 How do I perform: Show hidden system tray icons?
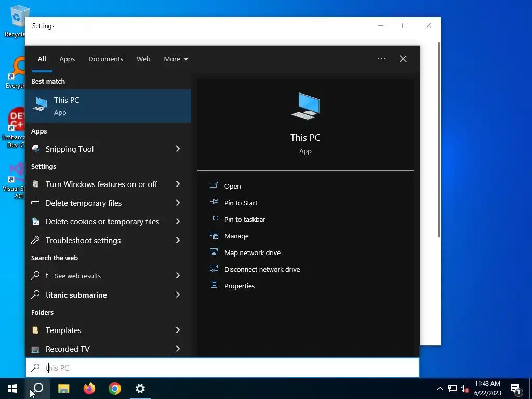coord(440,389)
